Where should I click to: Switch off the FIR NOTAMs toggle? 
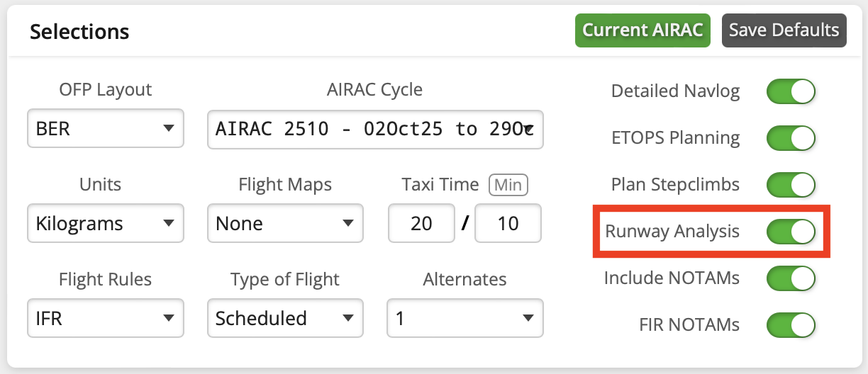pyautogui.click(x=791, y=325)
